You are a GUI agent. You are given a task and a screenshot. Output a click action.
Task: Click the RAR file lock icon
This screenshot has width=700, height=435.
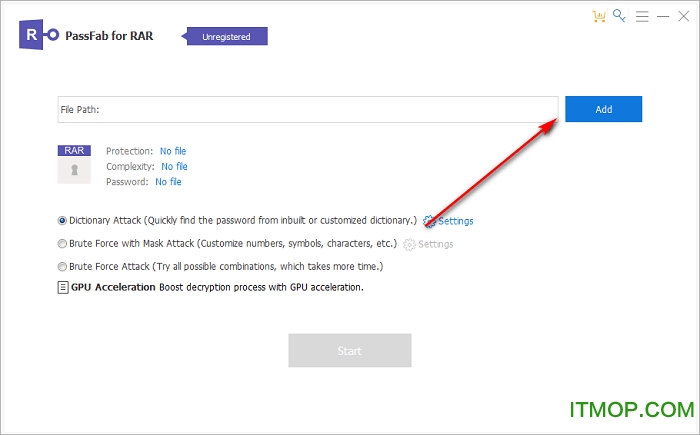(74, 164)
